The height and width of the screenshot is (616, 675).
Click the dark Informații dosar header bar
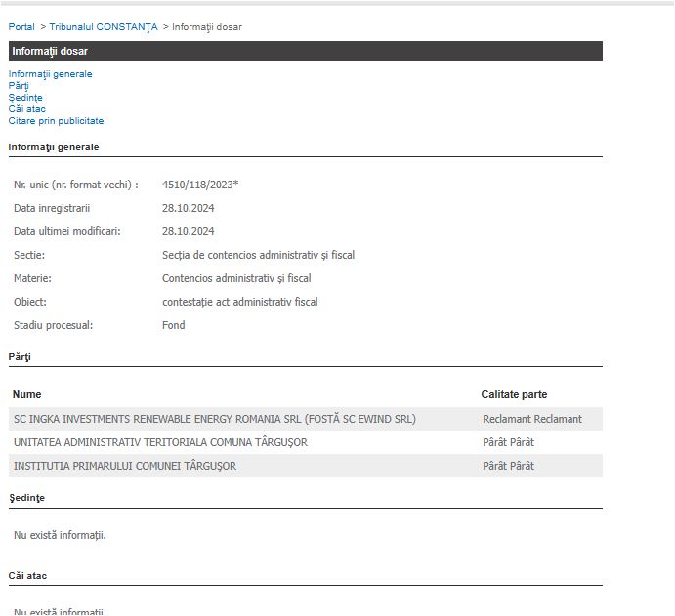(x=305, y=51)
